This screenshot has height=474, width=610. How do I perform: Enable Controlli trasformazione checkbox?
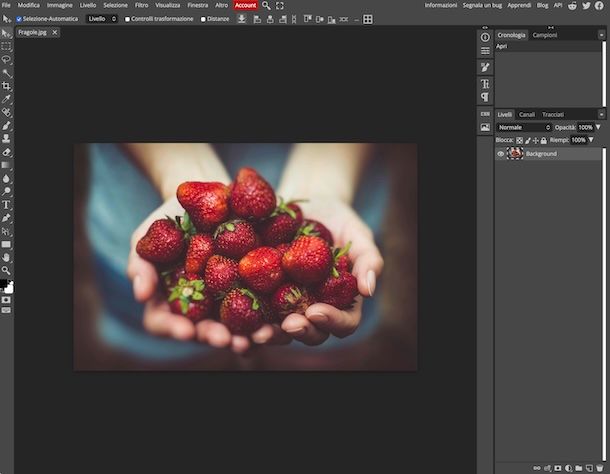click(x=127, y=19)
